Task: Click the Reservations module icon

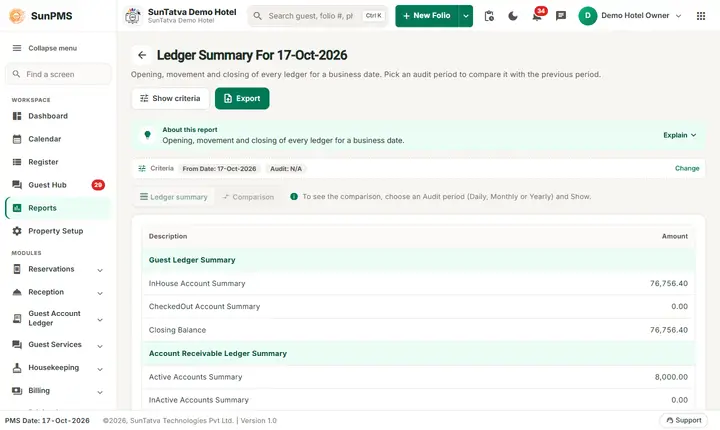Action: pos(17,269)
